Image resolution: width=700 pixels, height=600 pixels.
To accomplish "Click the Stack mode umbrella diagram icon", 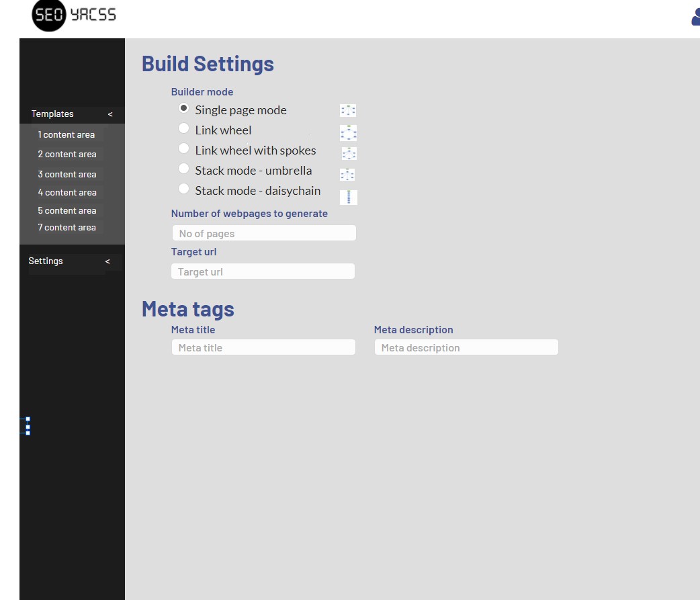I will click(347, 175).
